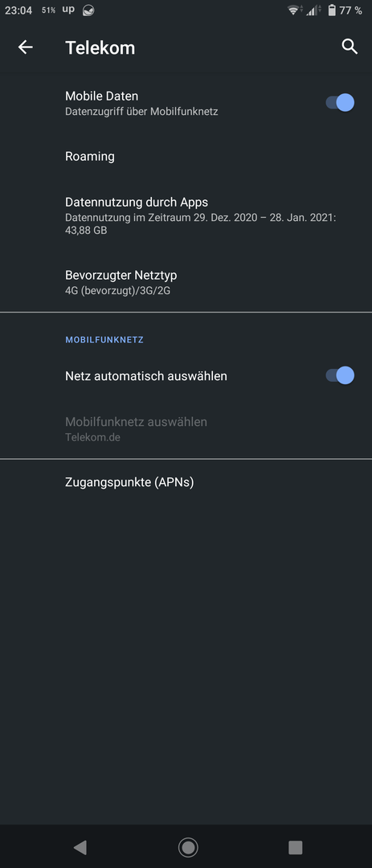Tap the round app icon in status bar
372x868 pixels.
coord(88,10)
